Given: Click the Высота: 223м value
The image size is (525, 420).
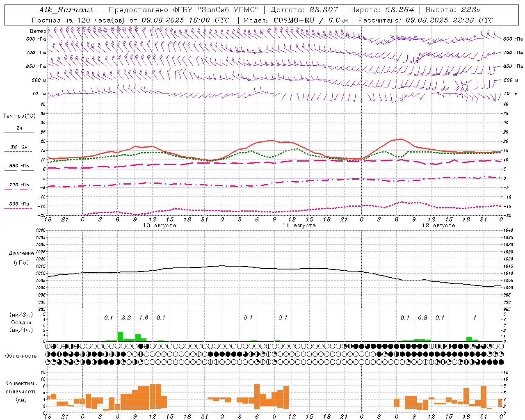Looking at the screenshot, I should coord(453,10).
